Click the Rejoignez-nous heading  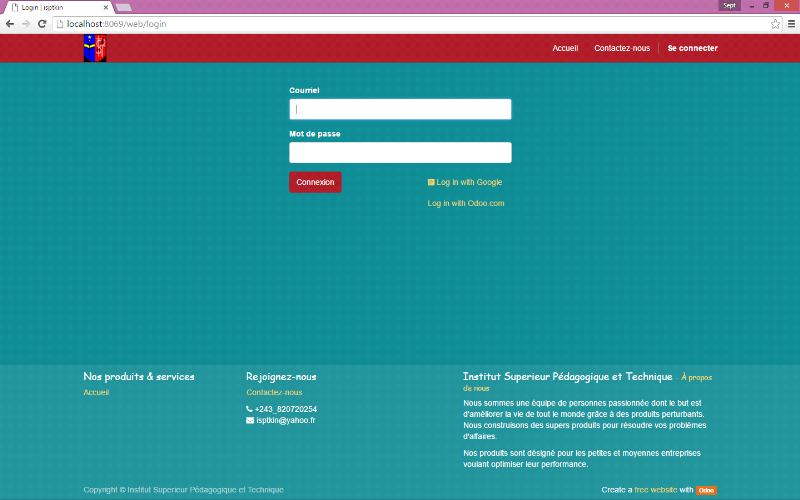coord(281,377)
